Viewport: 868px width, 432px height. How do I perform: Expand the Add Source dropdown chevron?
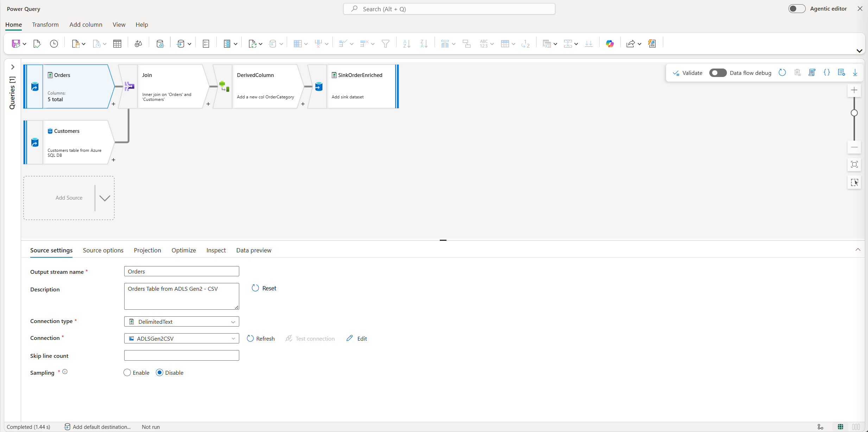point(104,198)
